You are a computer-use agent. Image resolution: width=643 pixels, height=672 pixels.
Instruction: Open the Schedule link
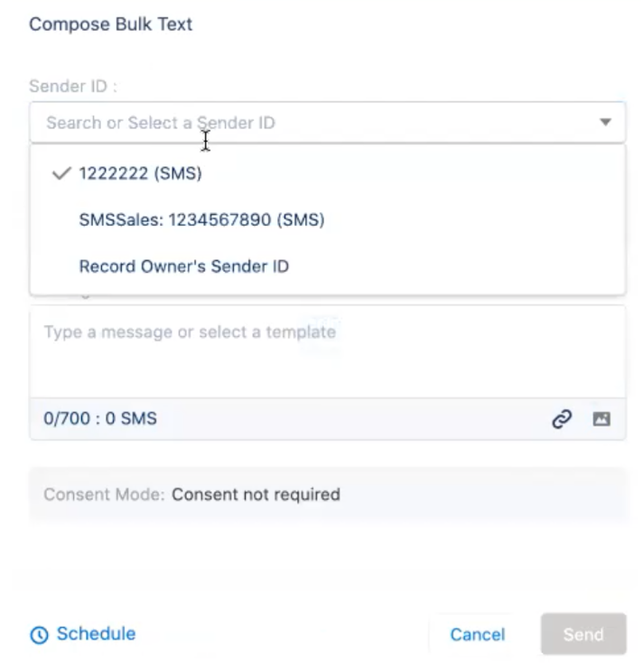coord(96,634)
